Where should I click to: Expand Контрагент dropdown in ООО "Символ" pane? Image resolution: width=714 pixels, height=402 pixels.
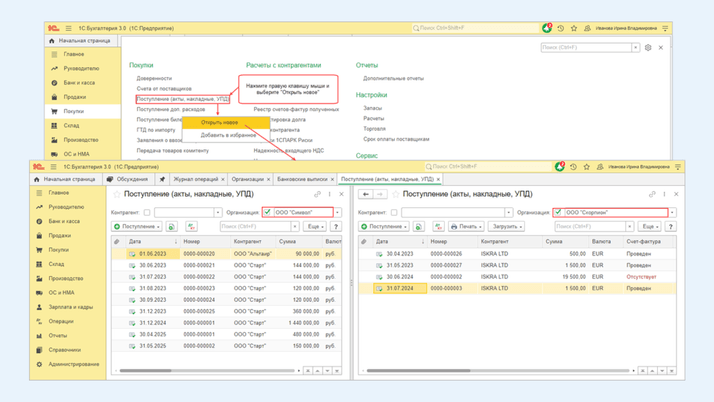pos(218,213)
